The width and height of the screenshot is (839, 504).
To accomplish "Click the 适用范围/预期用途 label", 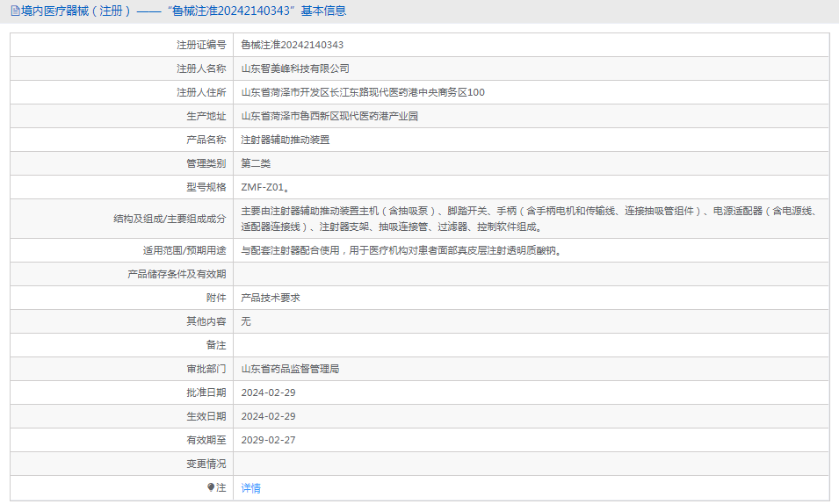I will 184,250.
